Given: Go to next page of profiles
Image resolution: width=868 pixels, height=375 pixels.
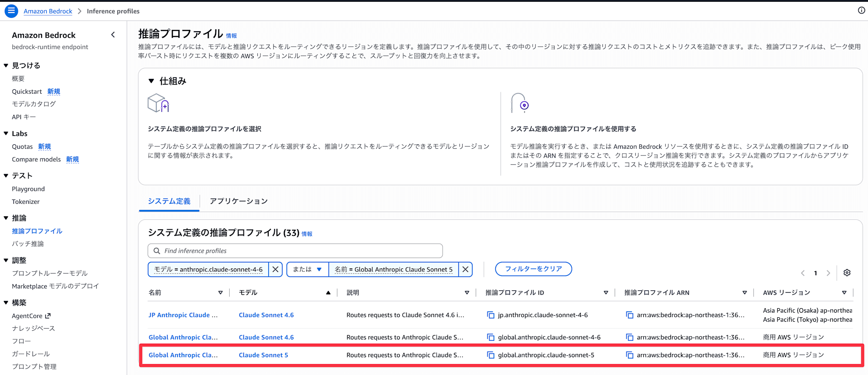Looking at the screenshot, I should point(829,273).
